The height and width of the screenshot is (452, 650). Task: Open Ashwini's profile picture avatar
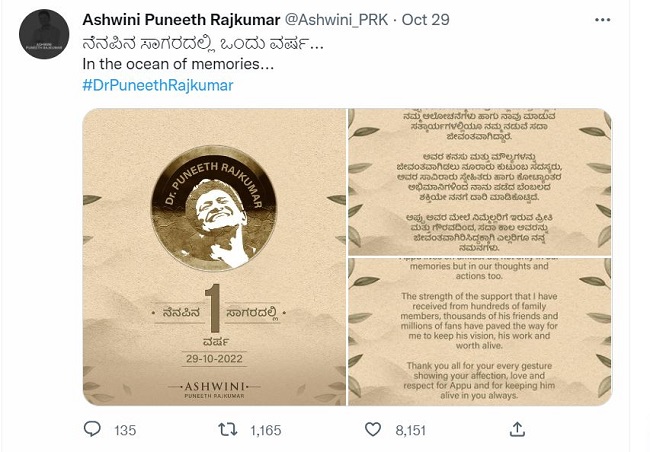(x=45, y=36)
